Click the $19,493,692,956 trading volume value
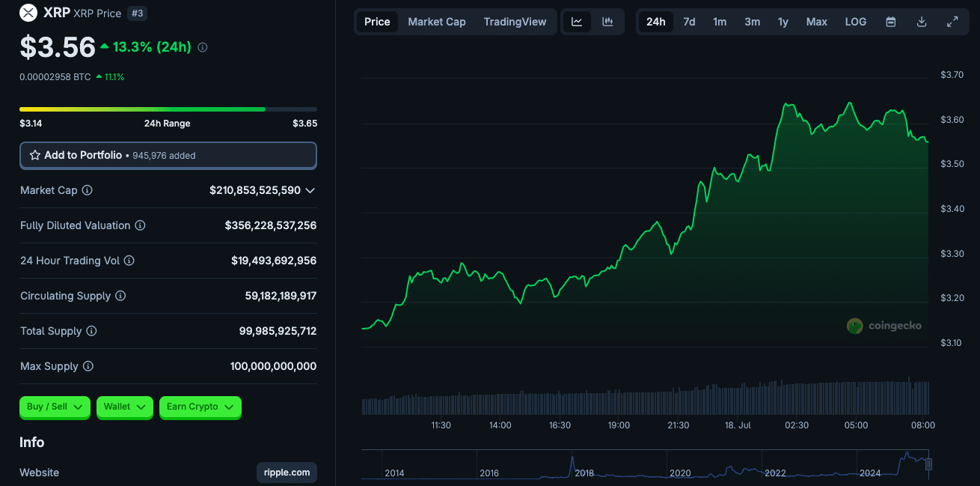Image resolution: width=980 pixels, height=486 pixels. pyautogui.click(x=274, y=261)
